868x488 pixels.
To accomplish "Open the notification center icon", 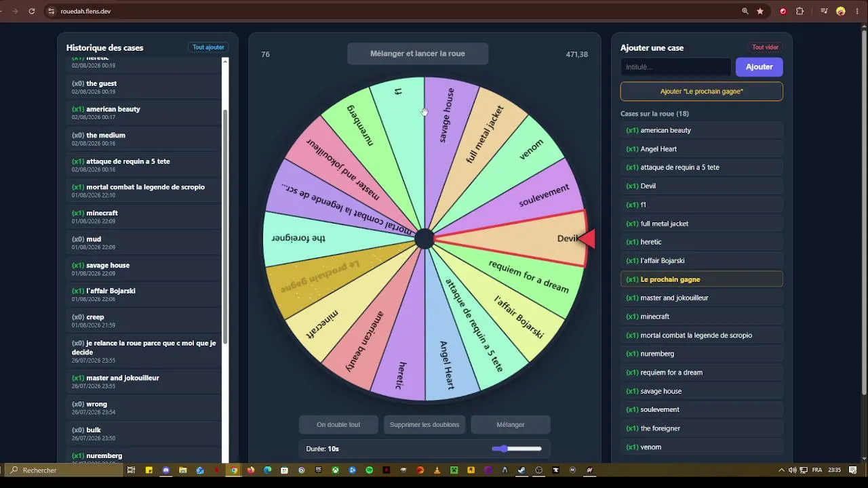I will 853,470.
